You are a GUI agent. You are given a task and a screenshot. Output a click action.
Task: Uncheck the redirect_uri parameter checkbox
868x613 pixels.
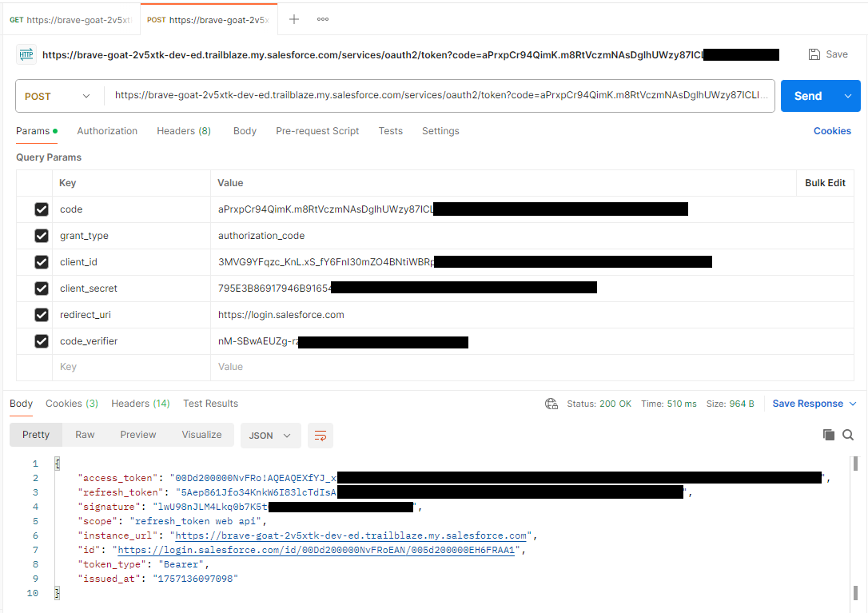pyautogui.click(x=42, y=315)
